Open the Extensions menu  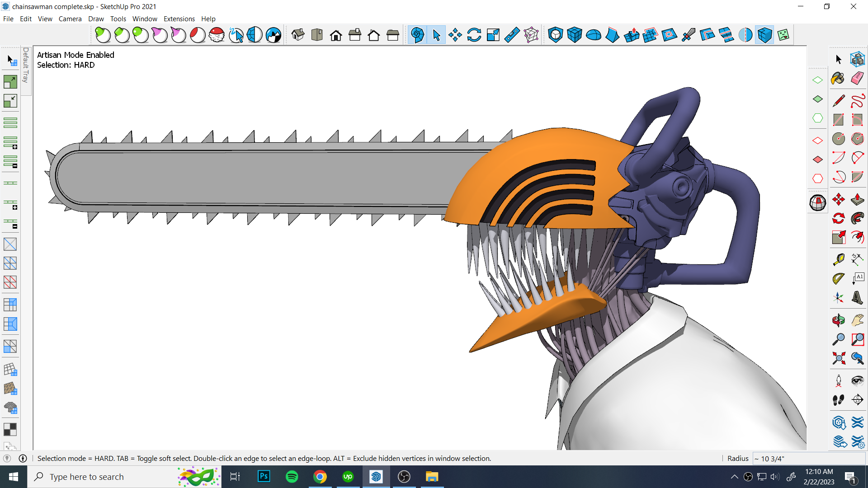click(x=179, y=19)
